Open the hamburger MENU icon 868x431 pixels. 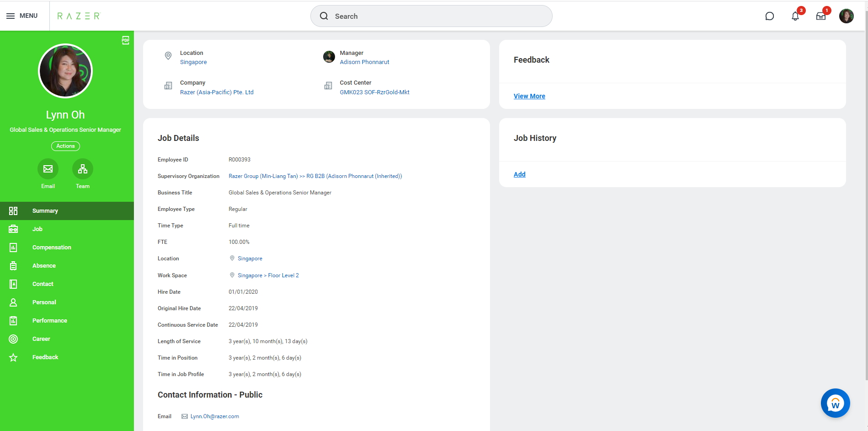[x=11, y=16]
